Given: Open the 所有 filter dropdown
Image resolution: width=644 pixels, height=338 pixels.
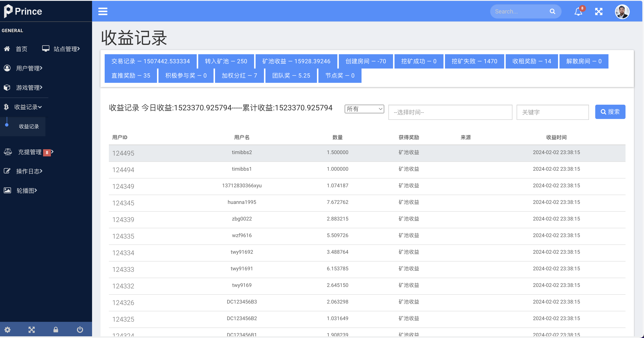Looking at the screenshot, I should coord(364,109).
